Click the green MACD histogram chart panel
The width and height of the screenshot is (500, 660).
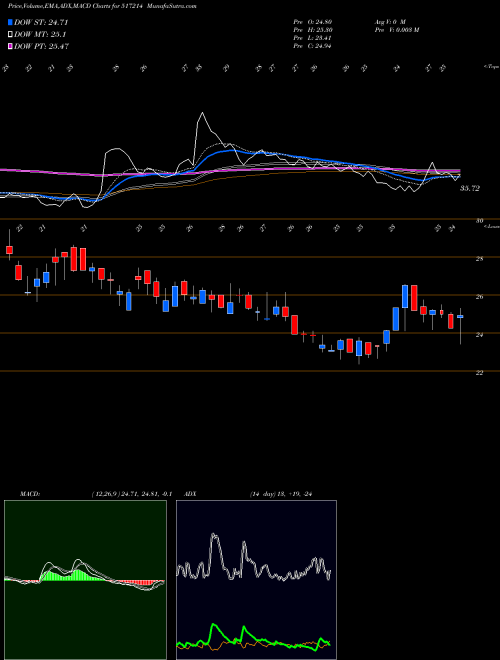85,580
